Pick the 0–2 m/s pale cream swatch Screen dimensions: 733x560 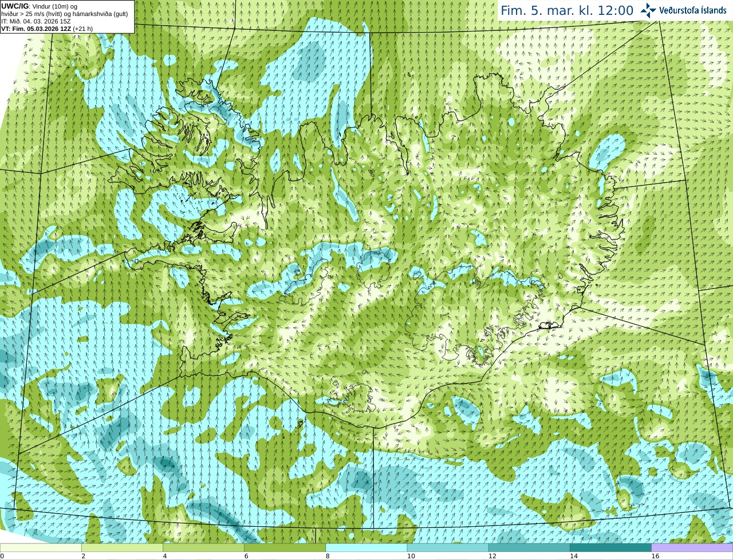tap(41, 547)
